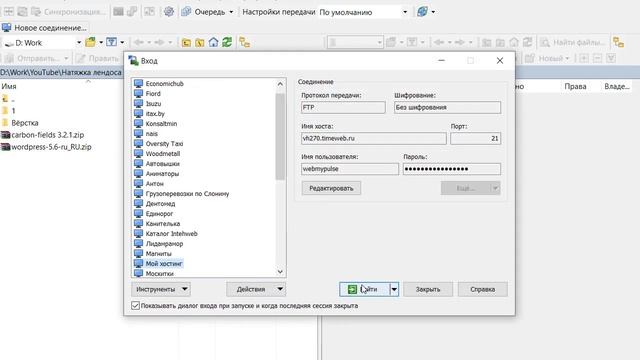Image resolution: width=640 pixels, height=360 pixels.
Task: Click the host name field vh270.timeweb.ru
Action: pos(373,138)
